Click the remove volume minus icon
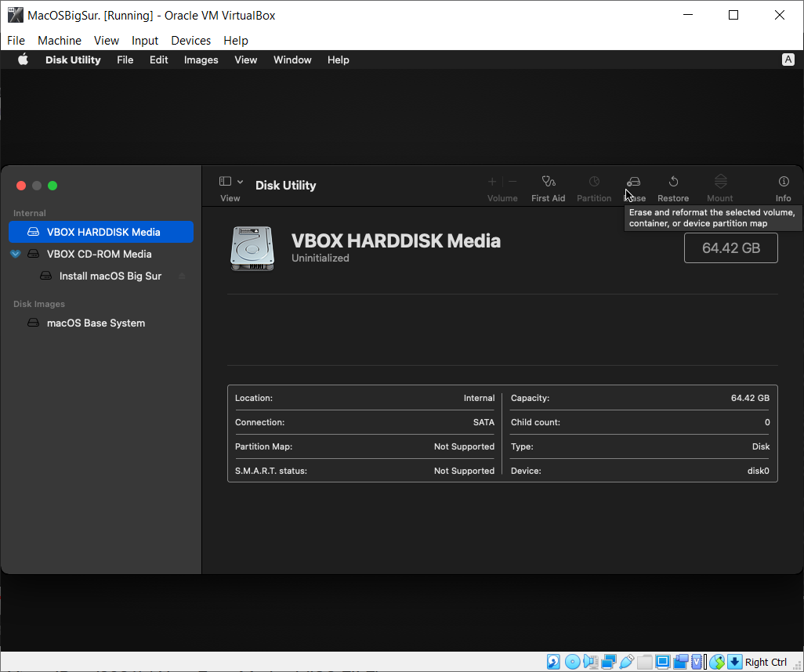This screenshot has width=804, height=672. (512, 182)
